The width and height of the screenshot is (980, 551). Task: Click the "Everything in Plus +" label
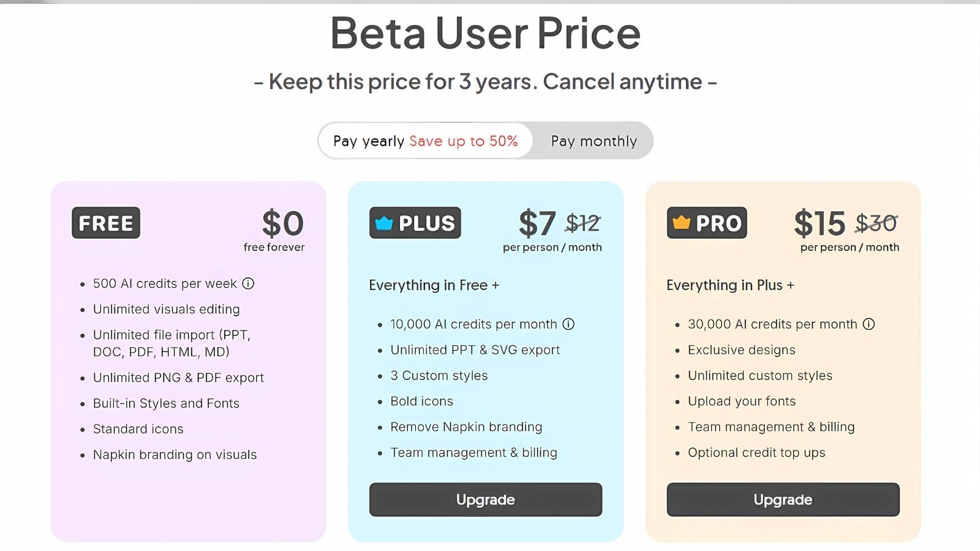pyautogui.click(x=730, y=285)
